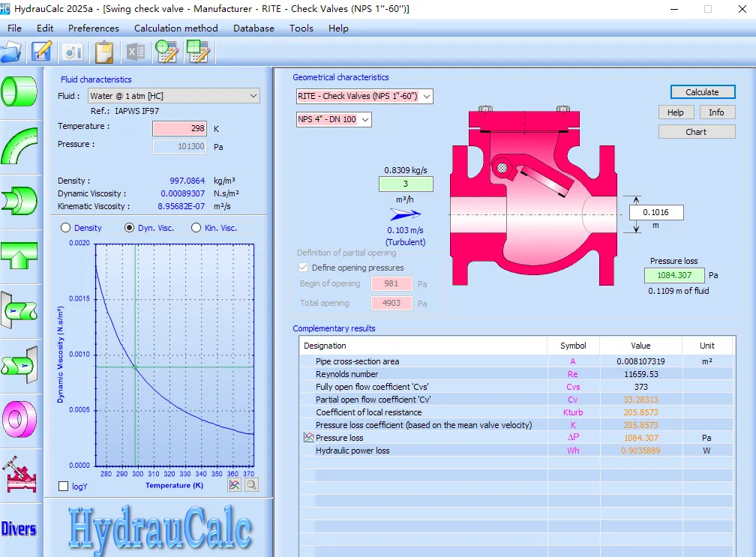Click the swing check valve diagram
The height and width of the screenshot is (557, 756).
pyautogui.click(x=534, y=196)
